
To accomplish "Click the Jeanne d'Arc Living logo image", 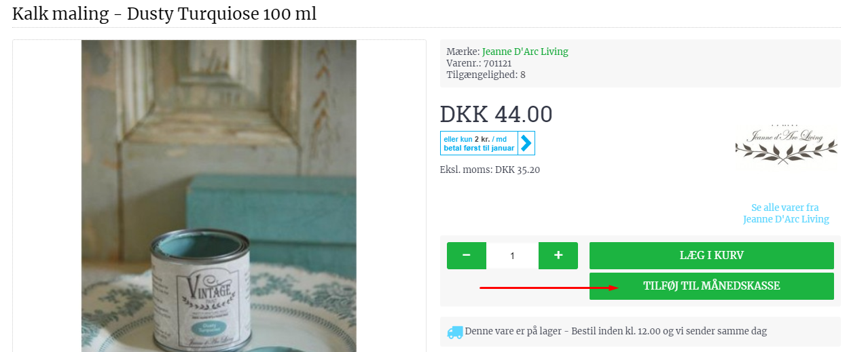I will tap(786, 144).
